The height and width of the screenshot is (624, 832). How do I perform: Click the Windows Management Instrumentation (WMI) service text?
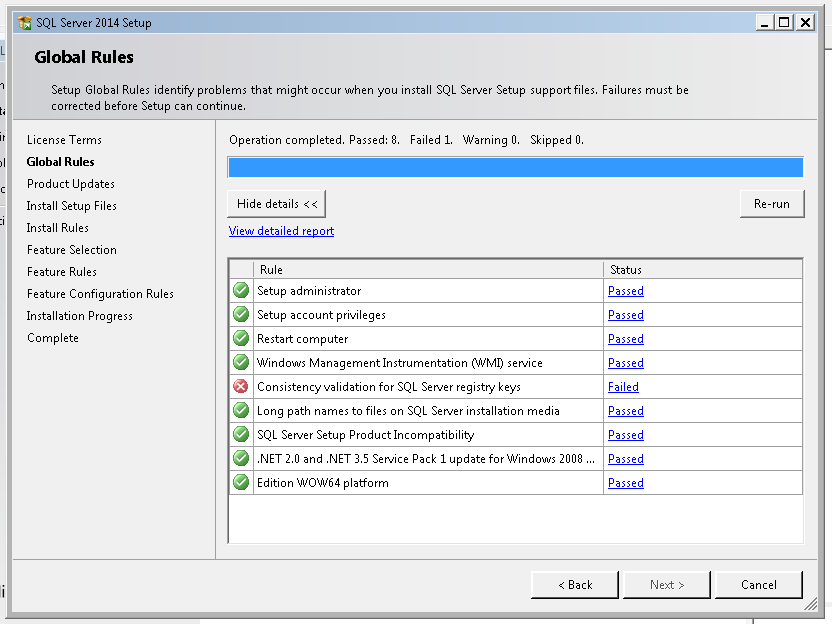coord(400,363)
